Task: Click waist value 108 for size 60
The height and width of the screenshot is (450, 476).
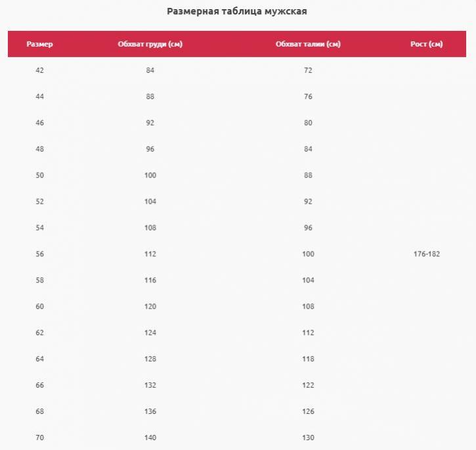Action: tap(308, 306)
